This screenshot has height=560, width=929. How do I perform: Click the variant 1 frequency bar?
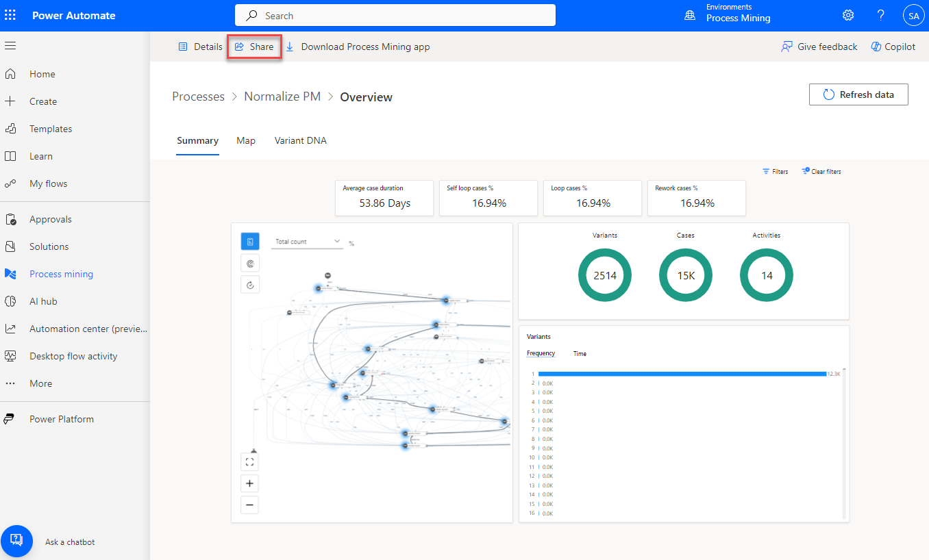[682, 374]
